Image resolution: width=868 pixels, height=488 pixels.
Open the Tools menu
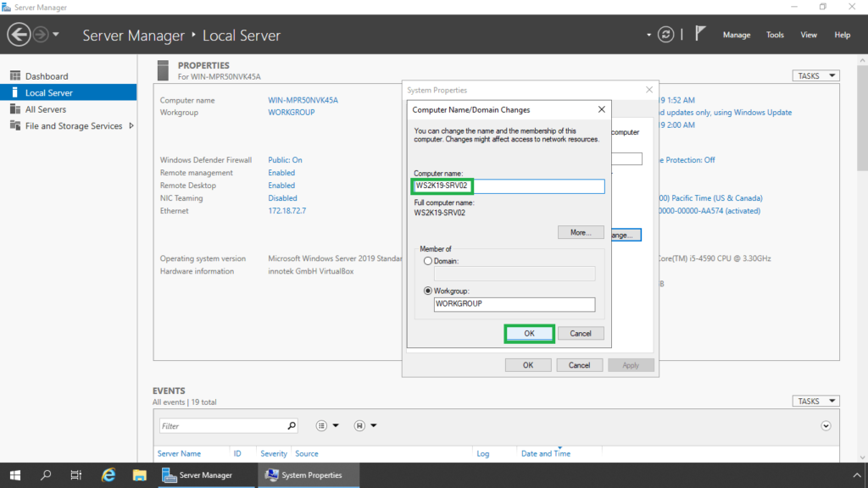[775, 35]
